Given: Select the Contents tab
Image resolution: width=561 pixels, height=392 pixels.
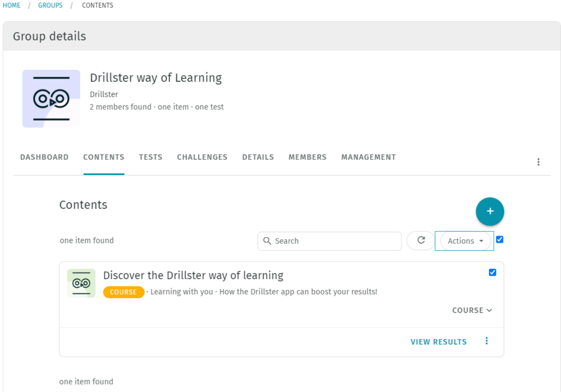Looking at the screenshot, I should 104,157.
